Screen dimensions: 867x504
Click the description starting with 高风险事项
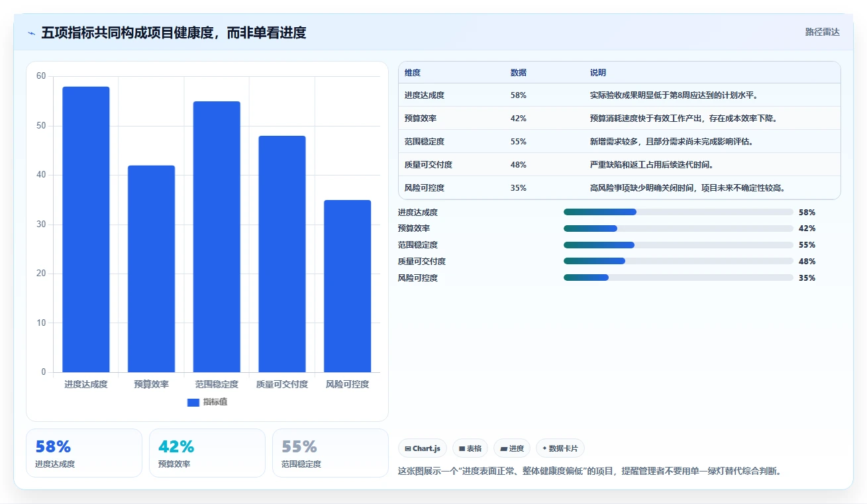[688, 188]
